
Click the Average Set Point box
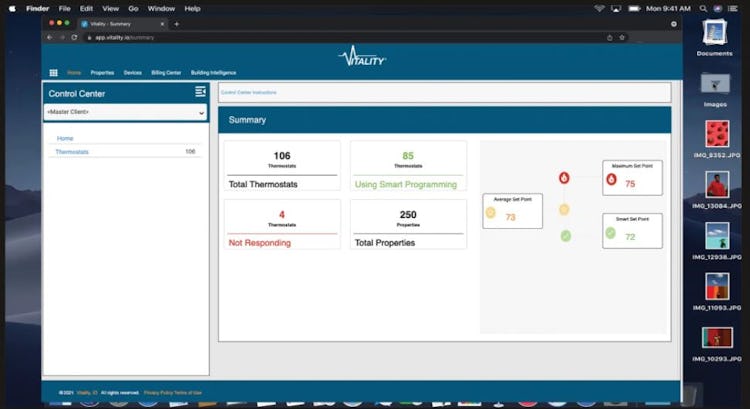pyautogui.click(x=512, y=211)
